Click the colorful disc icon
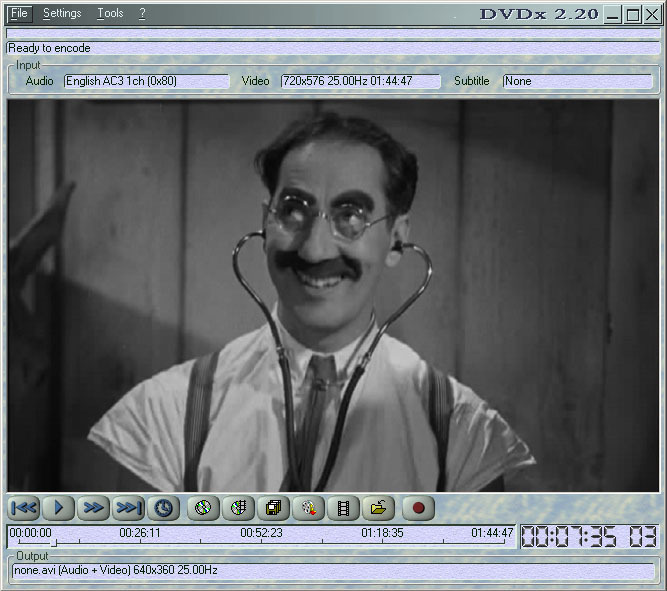Viewport: 667px width, 591px height. point(203,507)
